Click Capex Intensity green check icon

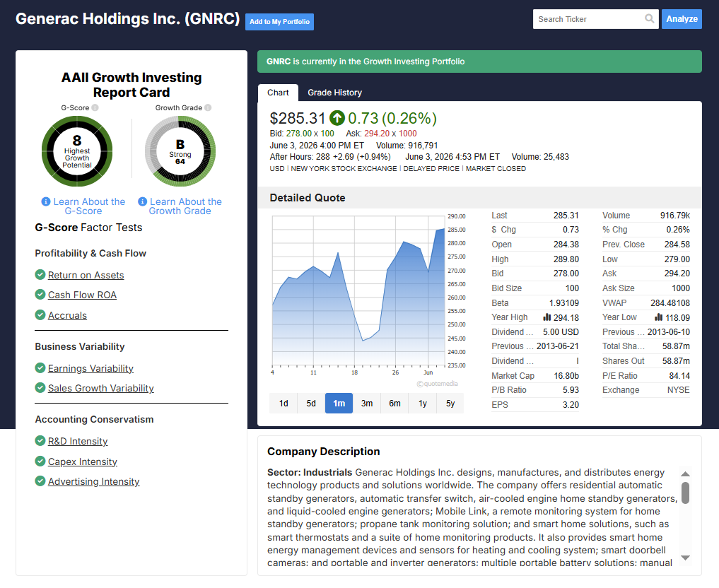[x=40, y=461]
